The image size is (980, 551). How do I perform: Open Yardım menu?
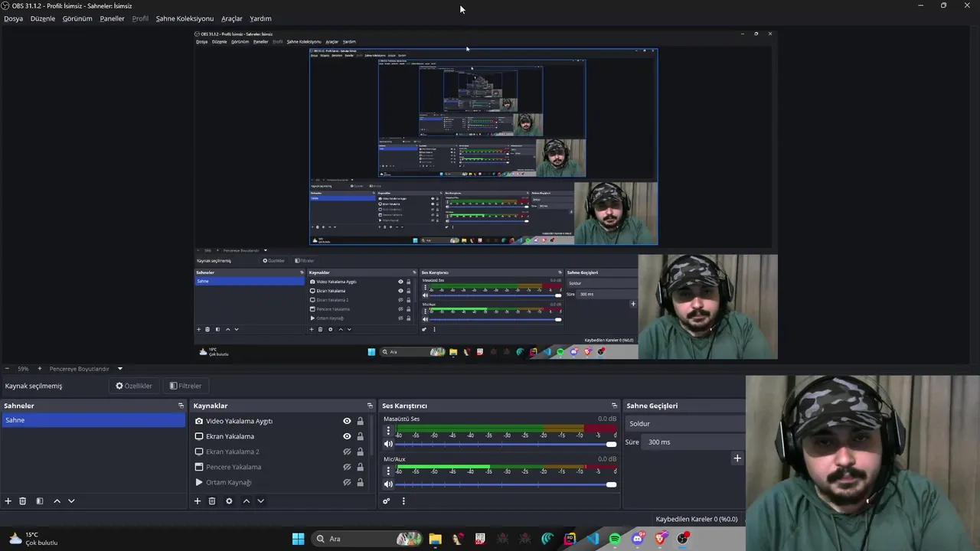point(260,18)
